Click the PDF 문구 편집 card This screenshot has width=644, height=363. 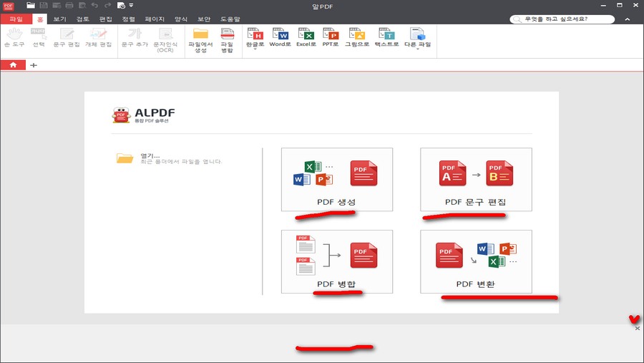coord(476,180)
